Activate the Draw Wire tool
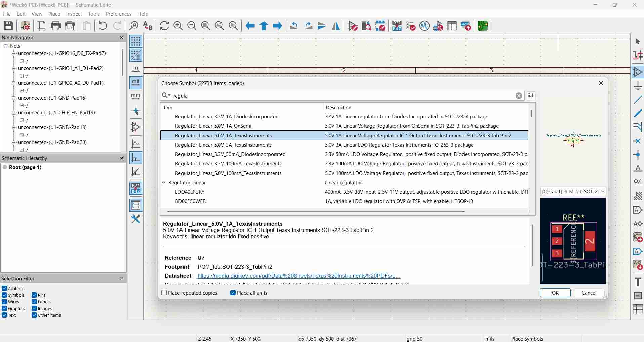This screenshot has height=342, width=644. [638, 100]
